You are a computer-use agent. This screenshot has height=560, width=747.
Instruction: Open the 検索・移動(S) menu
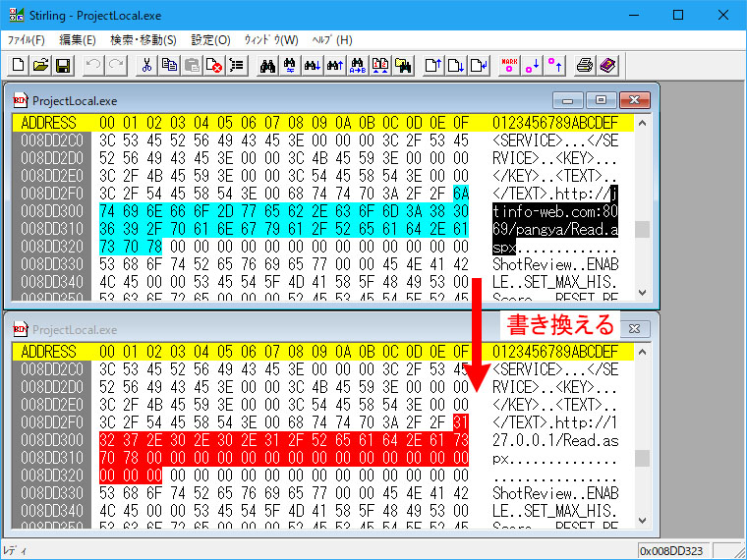pyautogui.click(x=144, y=40)
